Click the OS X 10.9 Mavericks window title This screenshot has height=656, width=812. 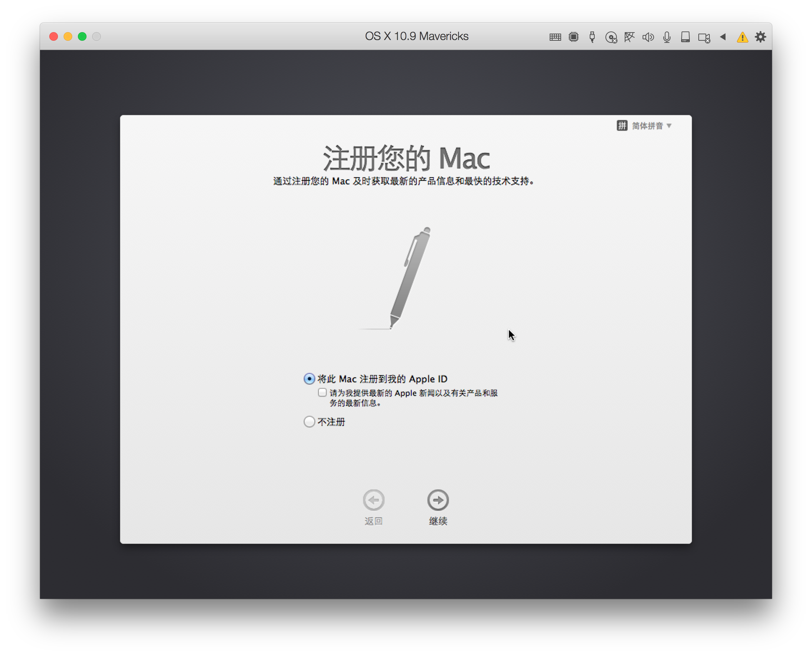[417, 36]
